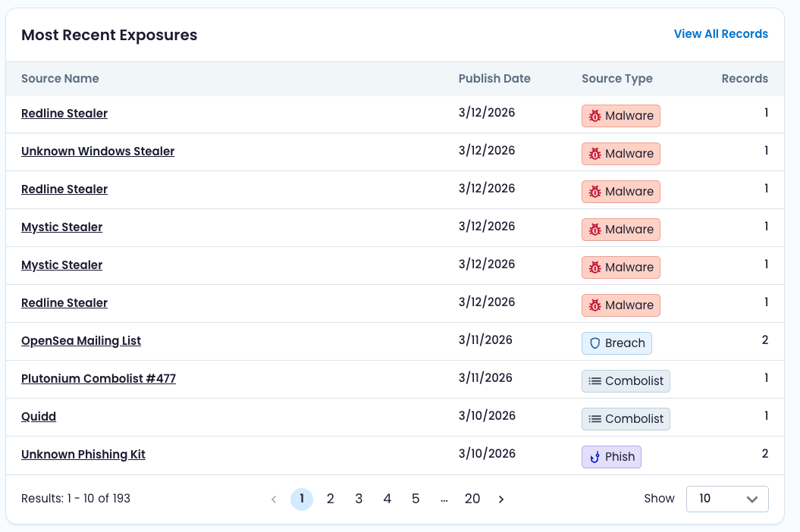The image size is (800, 532).
Task: Open View All Records link
Action: coord(720,33)
